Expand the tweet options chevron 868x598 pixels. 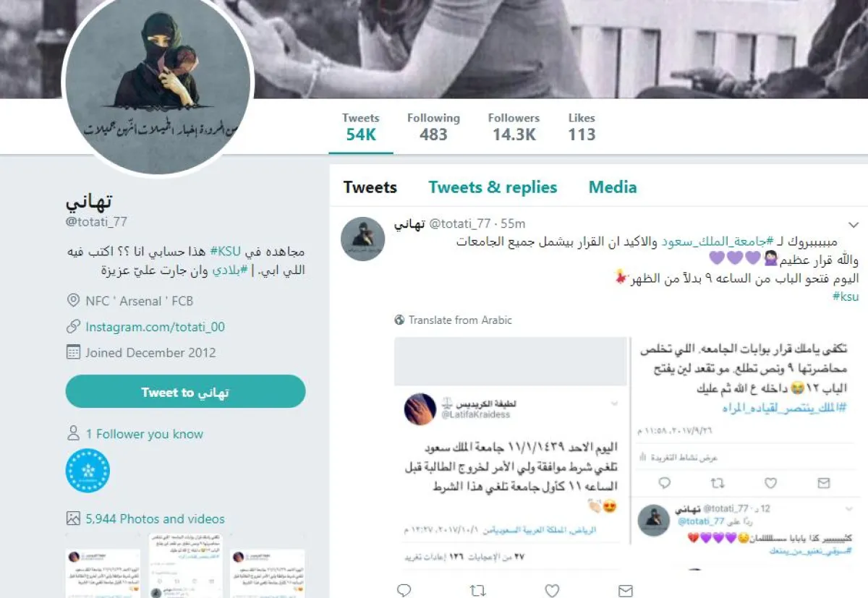(x=854, y=226)
